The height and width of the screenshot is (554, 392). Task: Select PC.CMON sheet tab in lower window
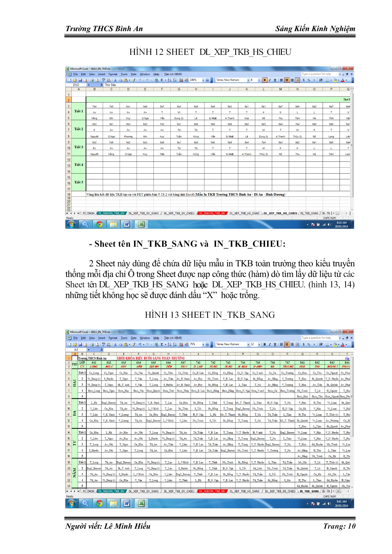(89, 491)
